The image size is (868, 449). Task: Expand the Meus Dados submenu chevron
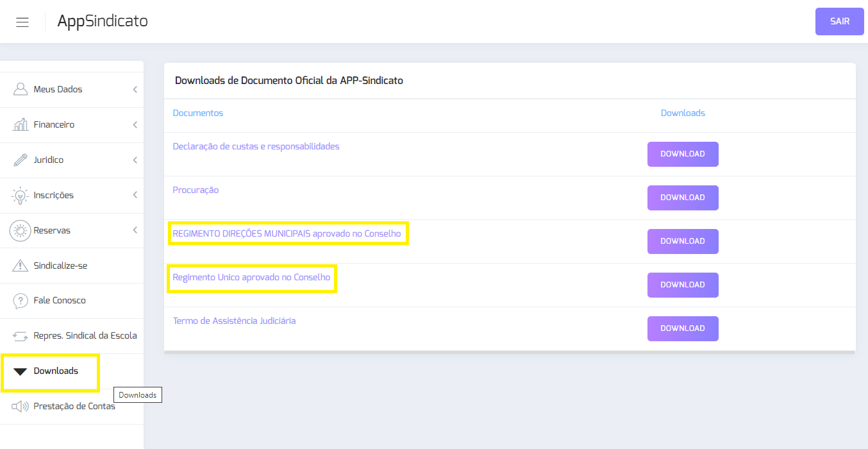pos(135,90)
